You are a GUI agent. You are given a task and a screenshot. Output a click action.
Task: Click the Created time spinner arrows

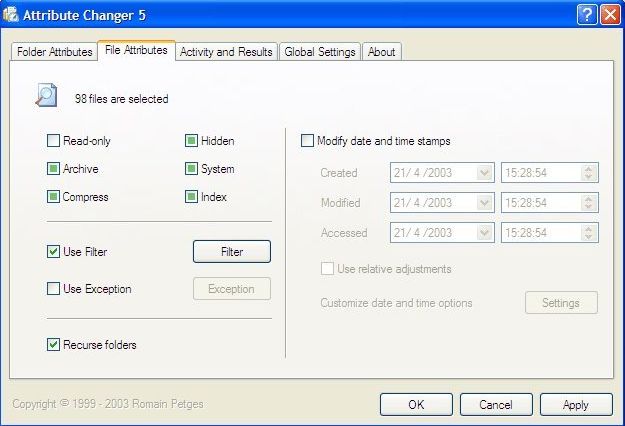[x=589, y=173]
